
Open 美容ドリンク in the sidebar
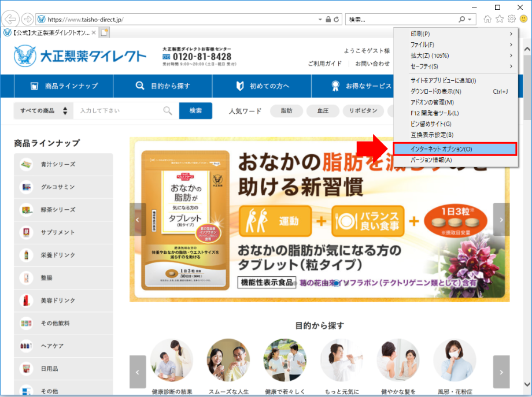point(64,300)
